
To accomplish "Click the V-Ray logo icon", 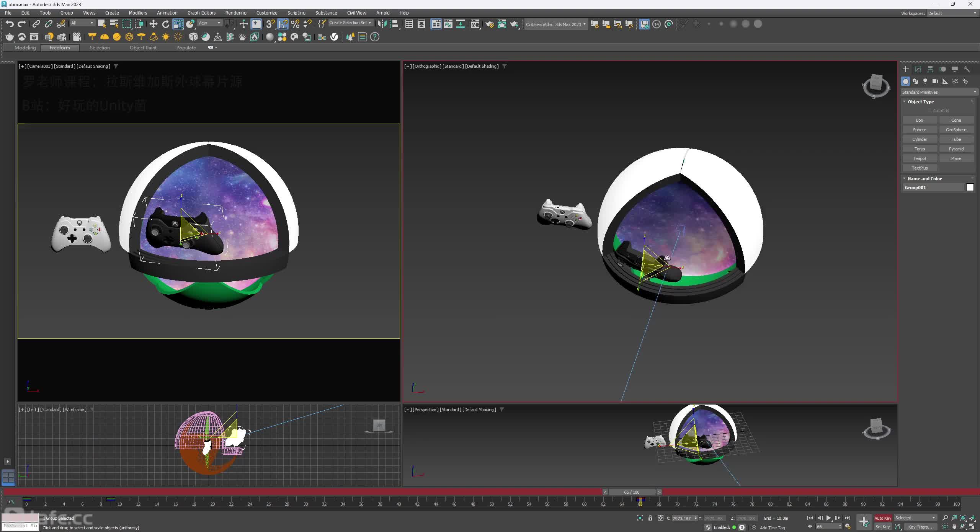I will tap(334, 37).
